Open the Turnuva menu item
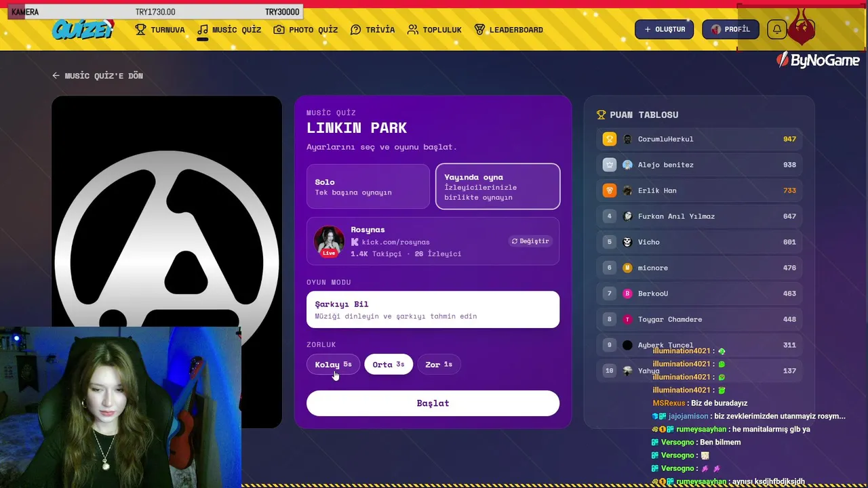This screenshot has height=488, width=868. 159,30
